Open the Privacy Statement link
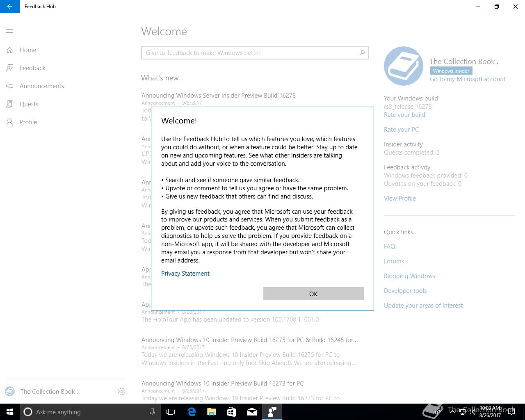This screenshot has height=420, width=525. point(185,274)
